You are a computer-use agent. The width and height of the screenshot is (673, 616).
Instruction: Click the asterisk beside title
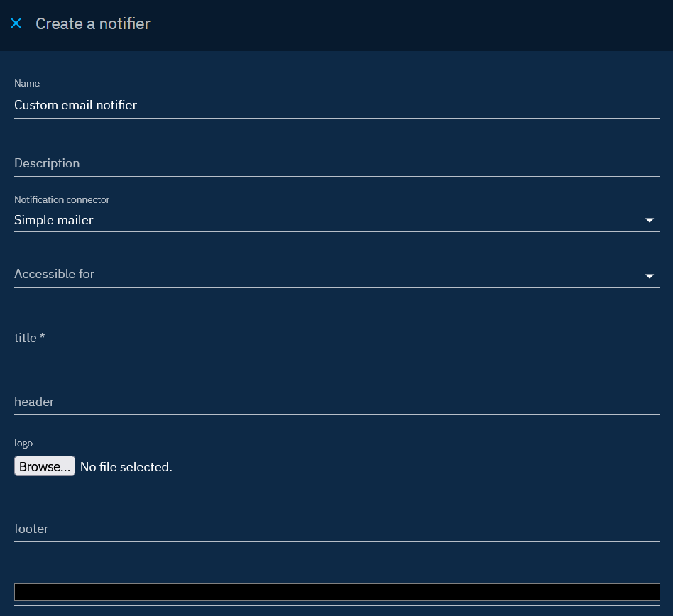43,337
